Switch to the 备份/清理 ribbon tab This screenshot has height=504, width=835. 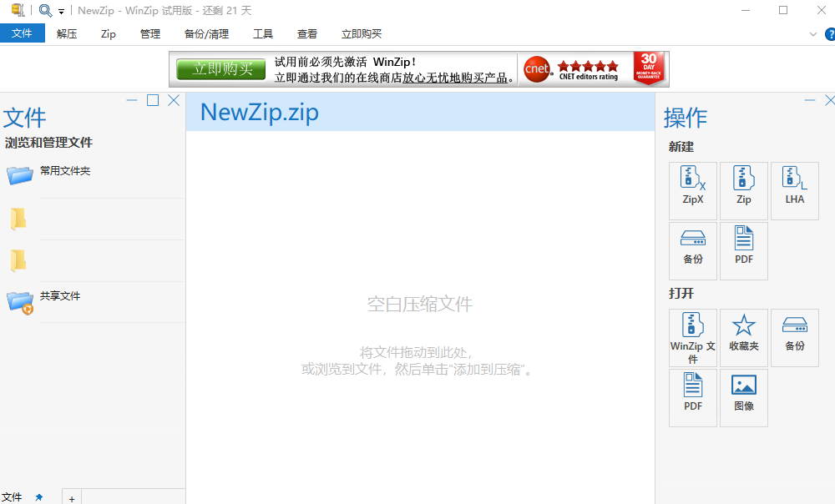(x=206, y=33)
